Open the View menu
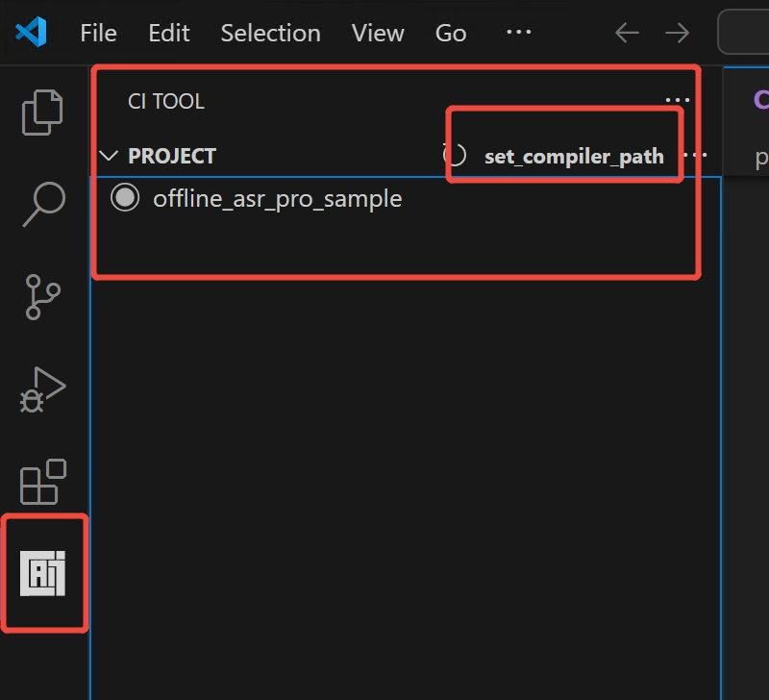Image resolution: width=769 pixels, height=700 pixels. (x=378, y=33)
